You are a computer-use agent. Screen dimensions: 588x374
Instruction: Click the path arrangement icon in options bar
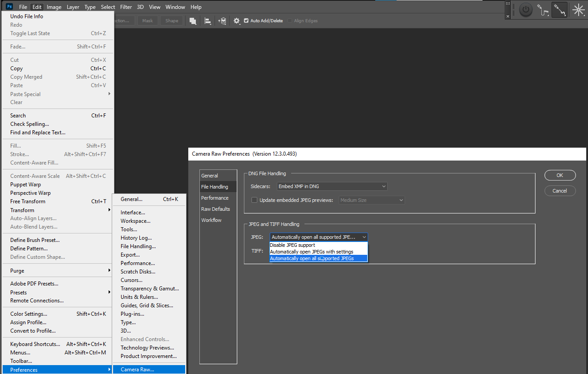[x=222, y=20]
